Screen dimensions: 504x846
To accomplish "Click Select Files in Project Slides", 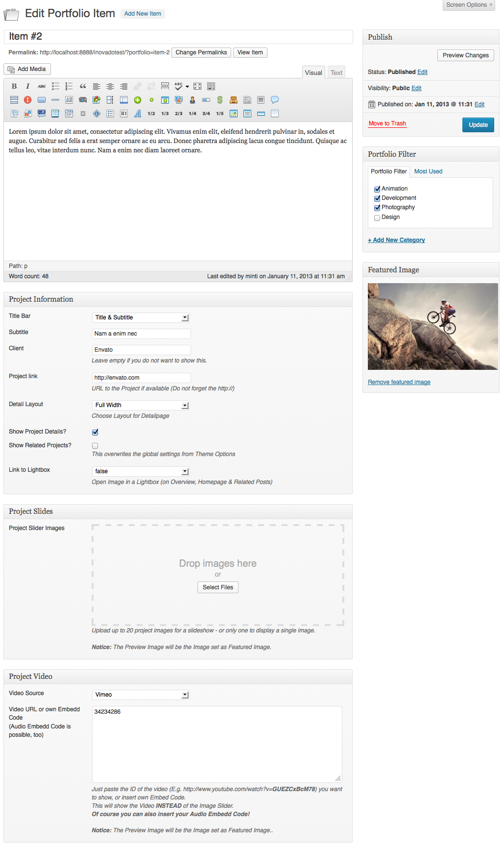I will click(218, 587).
